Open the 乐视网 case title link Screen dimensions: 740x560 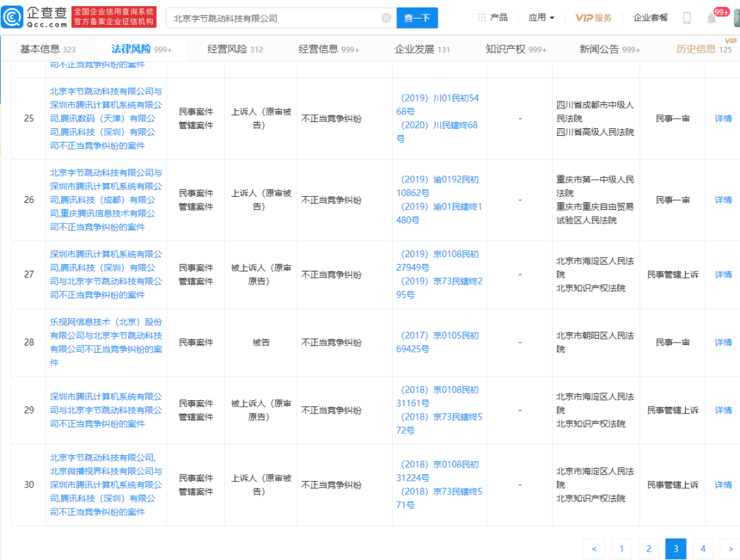[106, 342]
